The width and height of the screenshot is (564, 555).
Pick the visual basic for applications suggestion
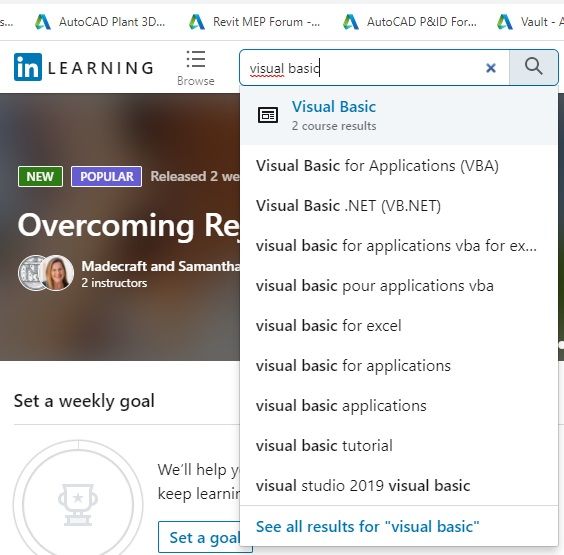click(x=399, y=366)
